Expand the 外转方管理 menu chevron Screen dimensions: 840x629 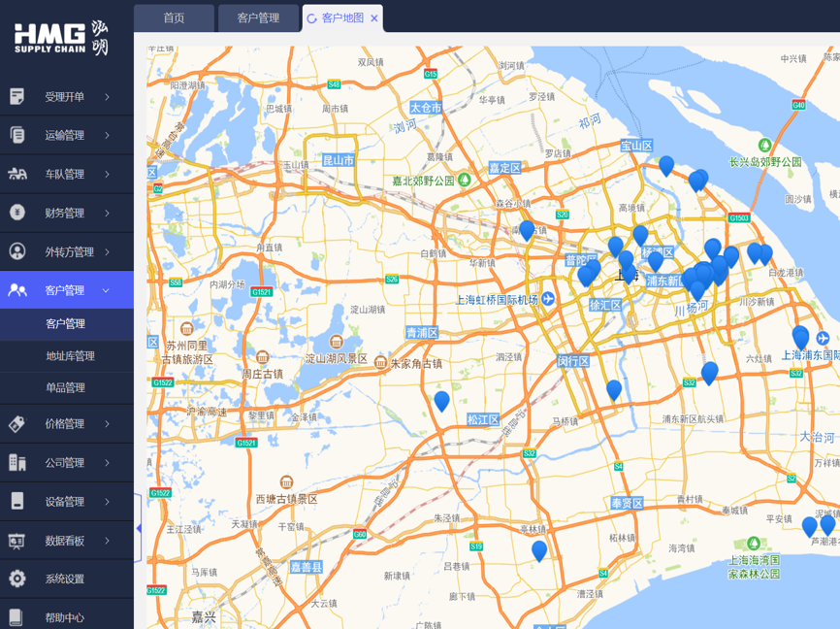coord(107,251)
